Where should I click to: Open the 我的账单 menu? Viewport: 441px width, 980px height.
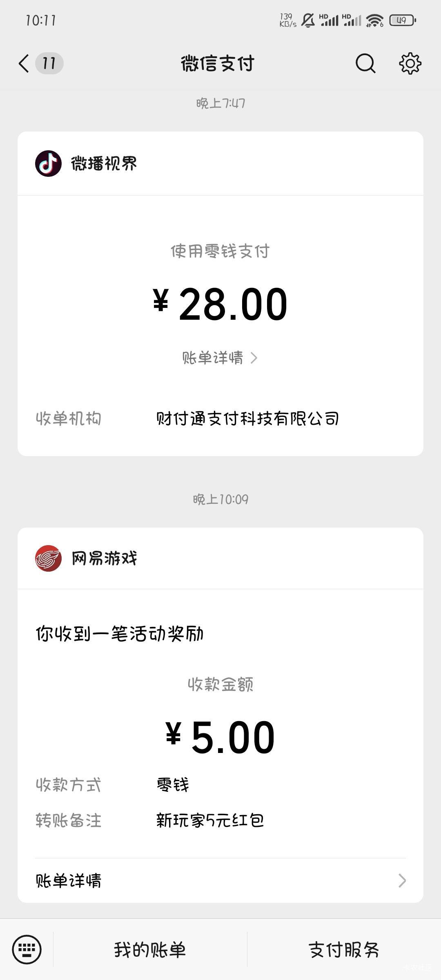[150, 950]
